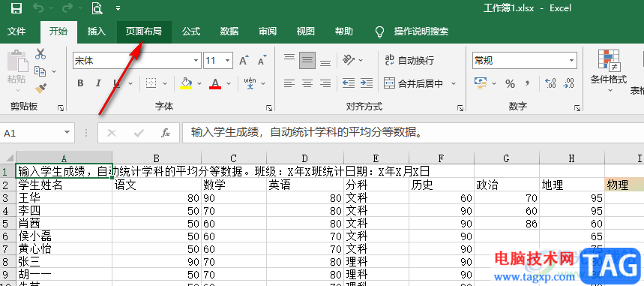Toggle italic formatting
Viewport: 644px width, 286px height.
coord(98,83)
